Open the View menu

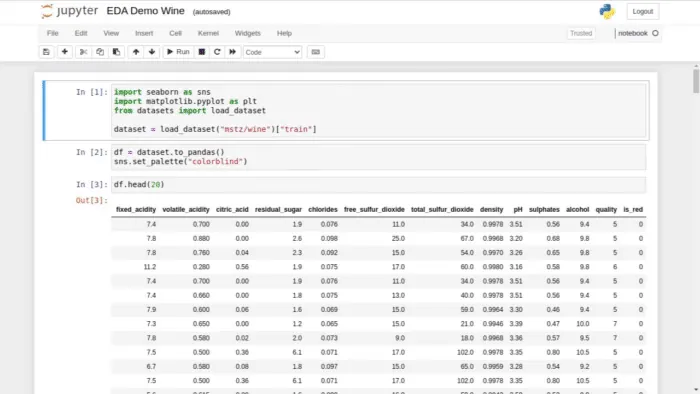pyautogui.click(x=111, y=33)
